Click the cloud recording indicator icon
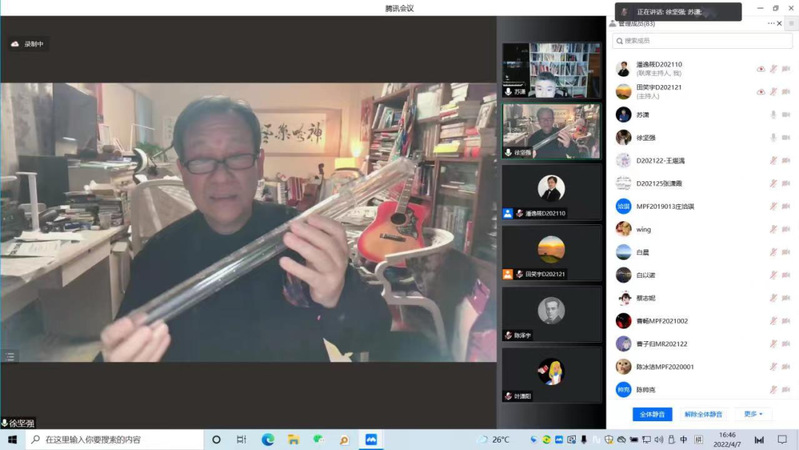This screenshot has height=450, width=799. [15, 44]
